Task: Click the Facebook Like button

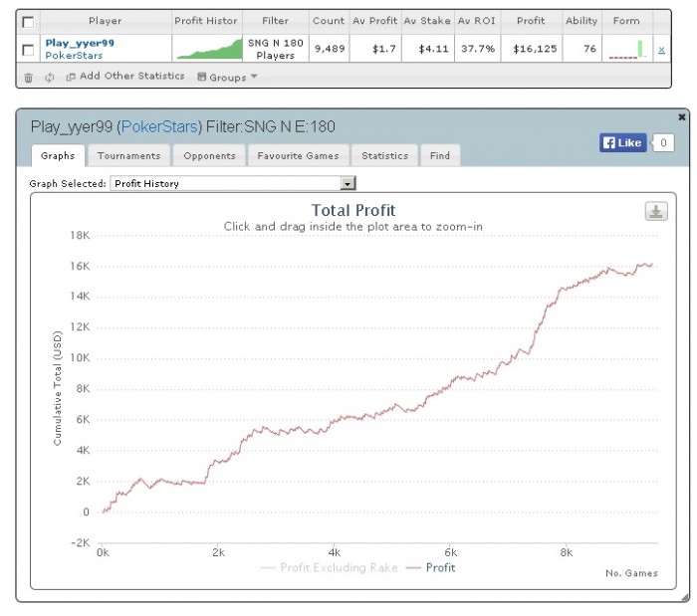Action: coord(622,142)
